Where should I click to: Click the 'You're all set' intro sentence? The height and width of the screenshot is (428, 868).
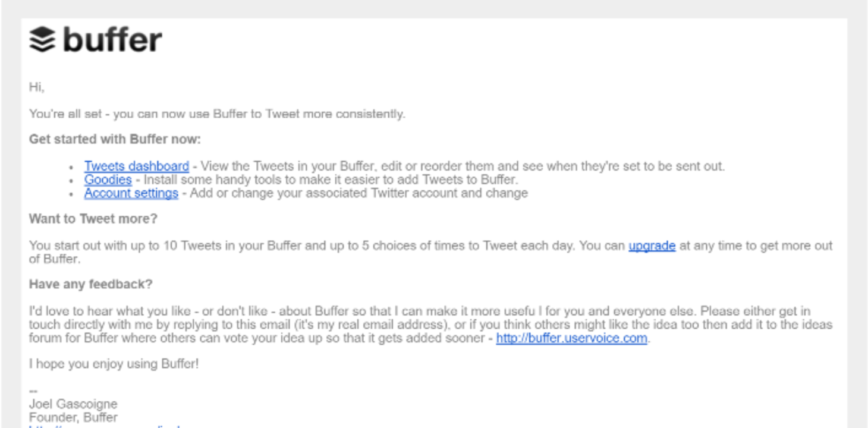click(x=217, y=114)
